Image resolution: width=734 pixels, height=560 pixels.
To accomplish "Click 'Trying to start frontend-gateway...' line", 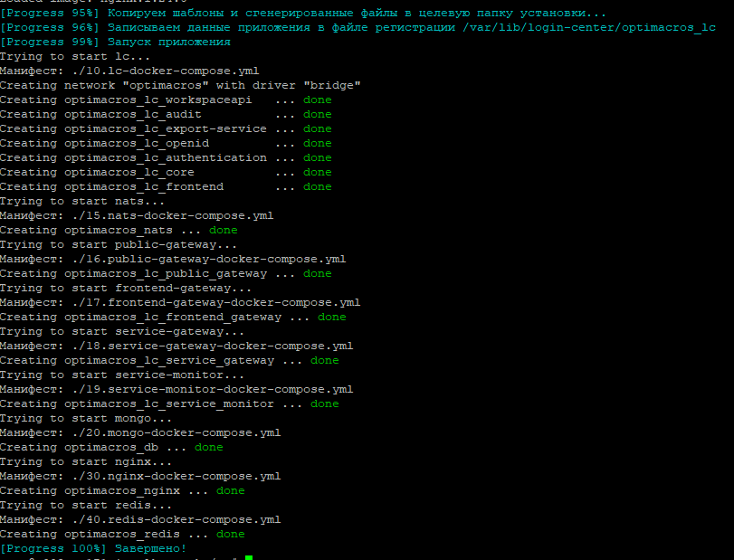I will pyautogui.click(x=126, y=289).
